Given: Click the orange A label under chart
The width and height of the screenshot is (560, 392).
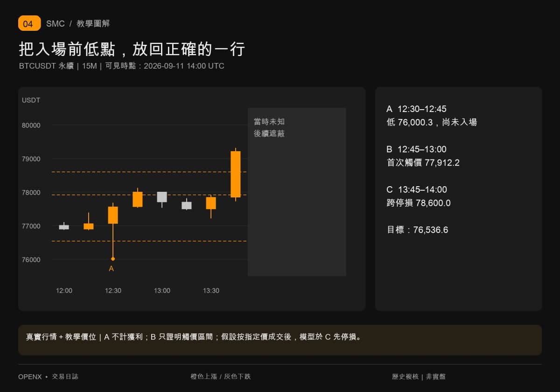Looking at the screenshot, I should coord(111,269).
